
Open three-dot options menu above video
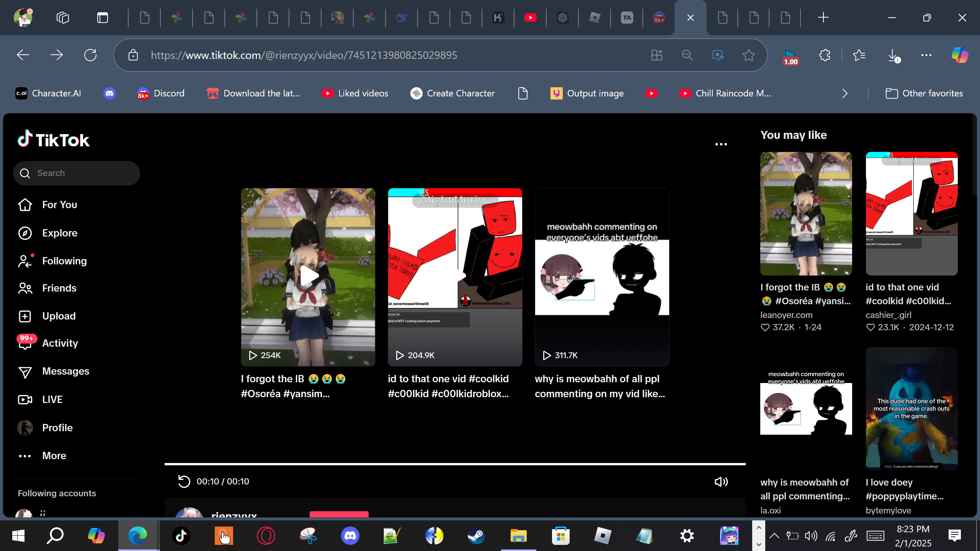tap(721, 144)
